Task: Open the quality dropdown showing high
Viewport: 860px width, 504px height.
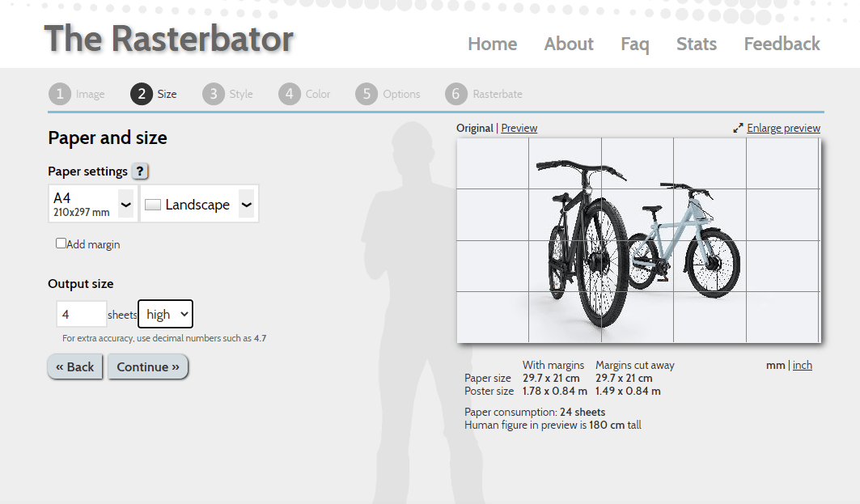Action: pos(165,314)
